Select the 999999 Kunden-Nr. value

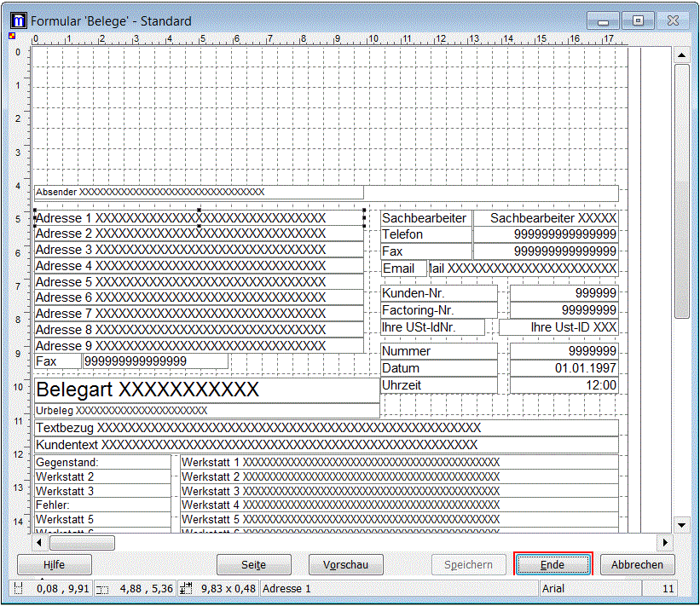pyautogui.click(x=564, y=294)
